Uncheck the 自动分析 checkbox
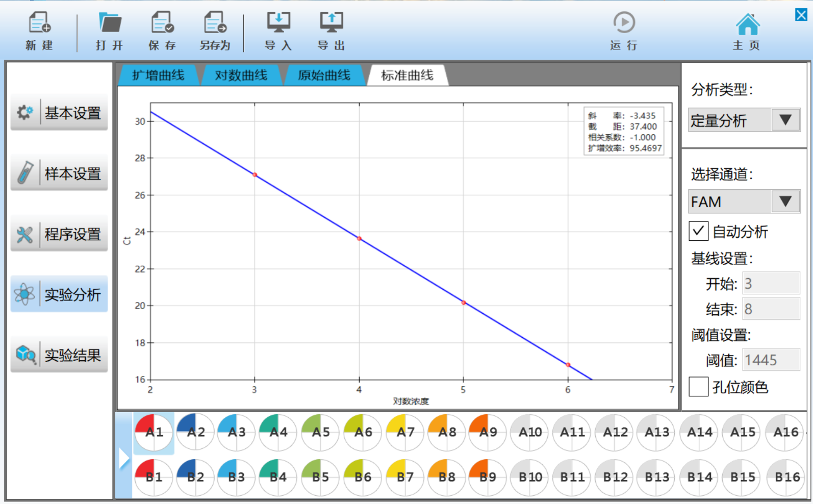Screen dimensions: 813x504 (x=698, y=231)
